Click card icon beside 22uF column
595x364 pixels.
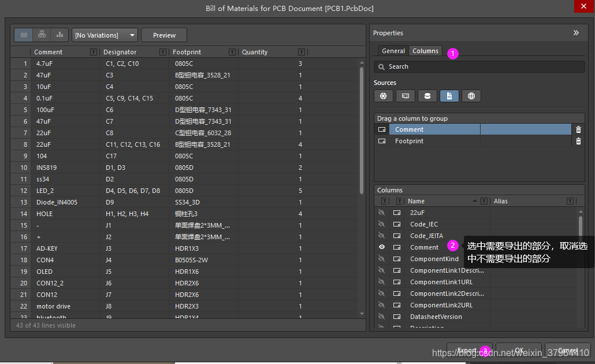point(397,213)
